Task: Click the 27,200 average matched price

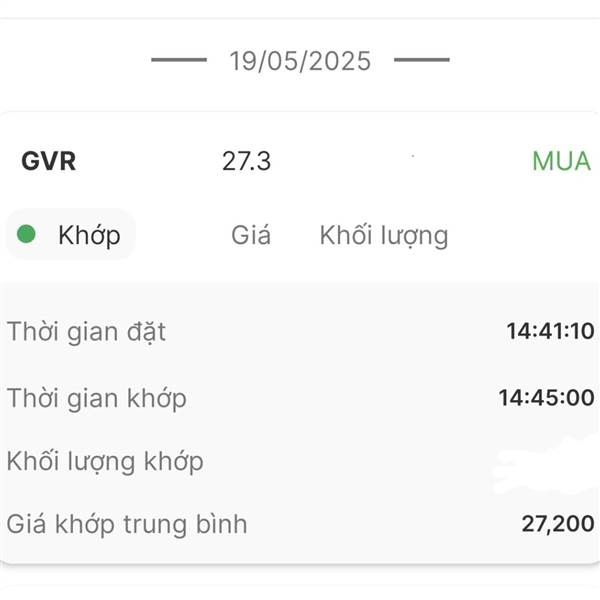Action: coord(558,523)
